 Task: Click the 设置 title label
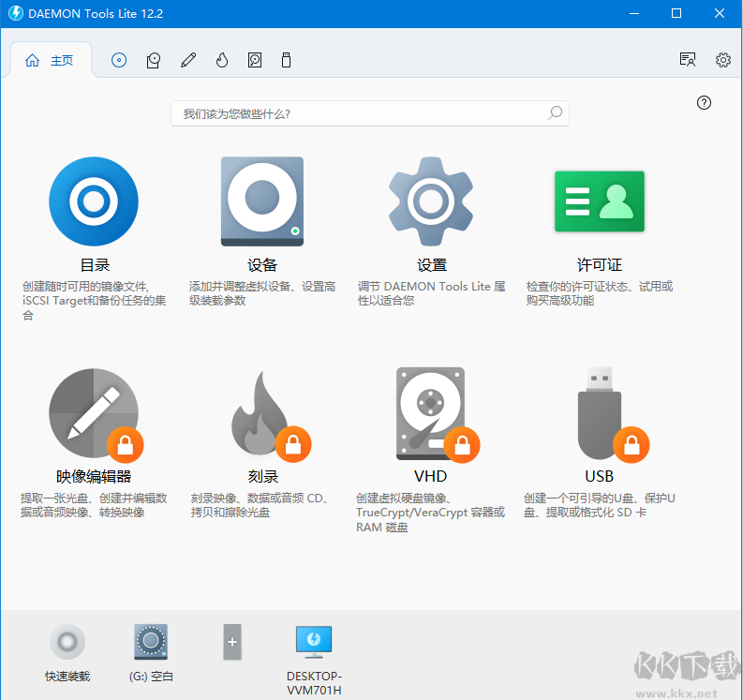coord(432,265)
